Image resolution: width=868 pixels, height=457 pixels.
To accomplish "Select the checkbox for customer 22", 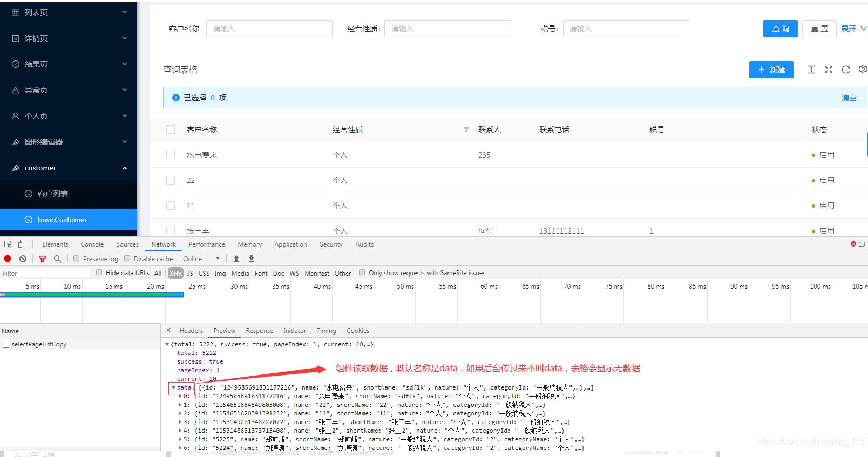I will tap(171, 180).
